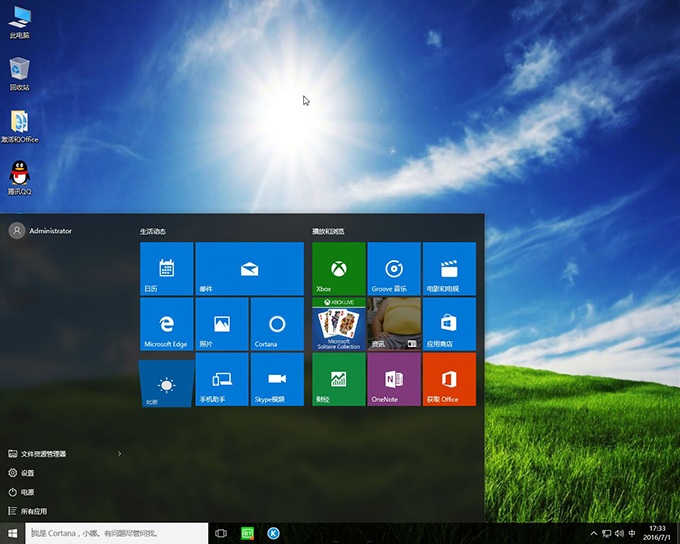Open 所有应用 all apps list
680x544 pixels.
tap(34, 511)
